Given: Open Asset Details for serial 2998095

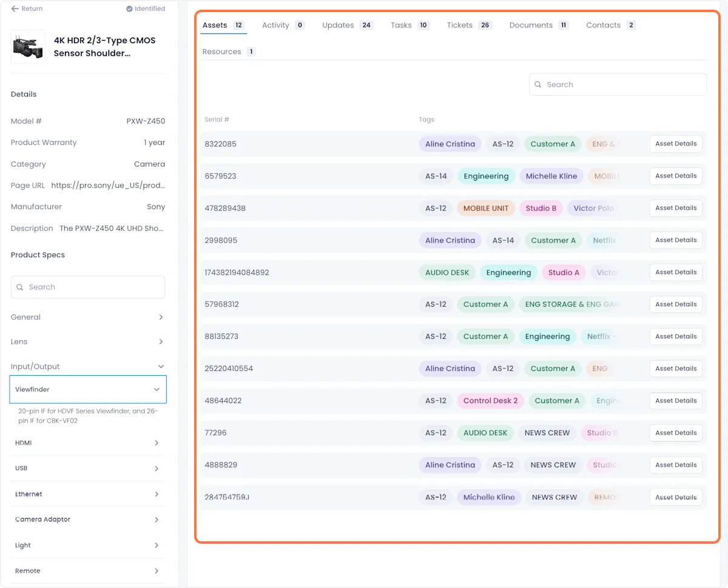Looking at the screenshot, I should coord(676,241).
